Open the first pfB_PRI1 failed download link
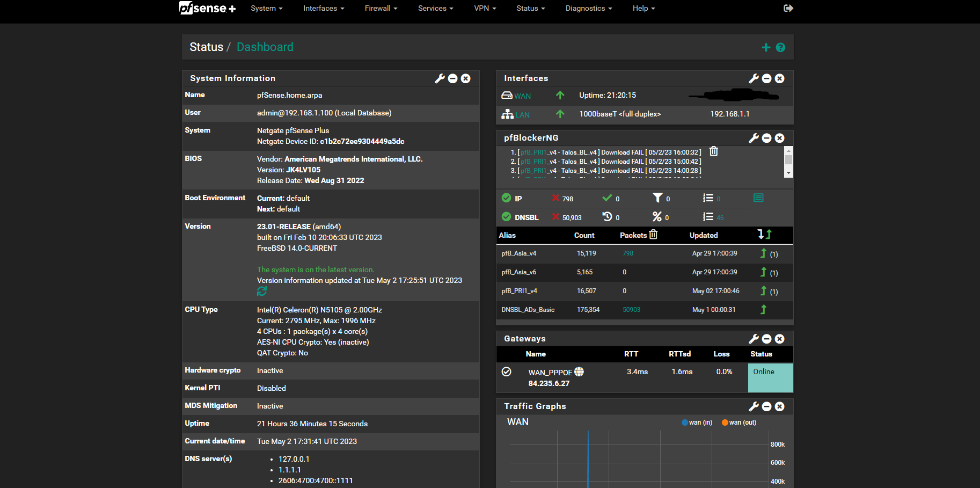 click(533, 152)
